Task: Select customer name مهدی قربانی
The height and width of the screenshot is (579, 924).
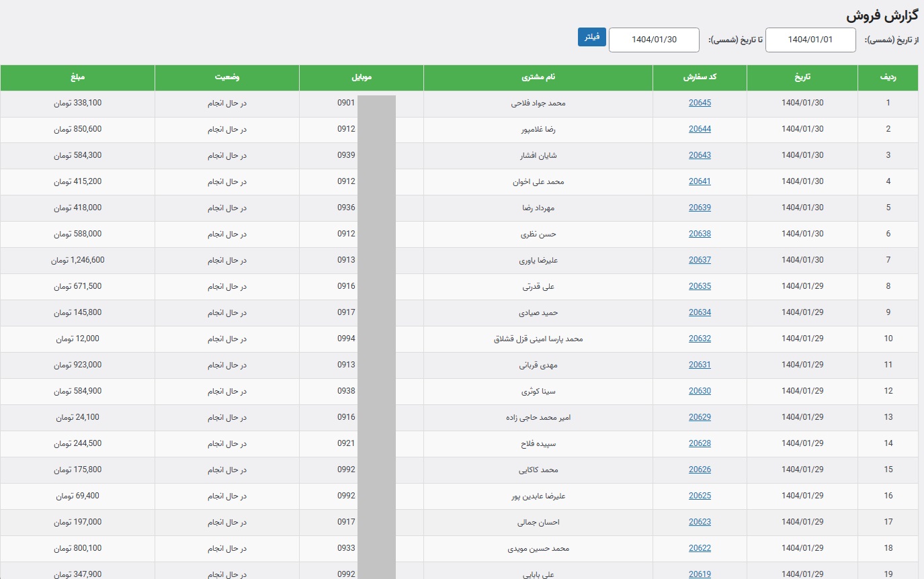Action: pyautogui.click(x=538, y=365)
